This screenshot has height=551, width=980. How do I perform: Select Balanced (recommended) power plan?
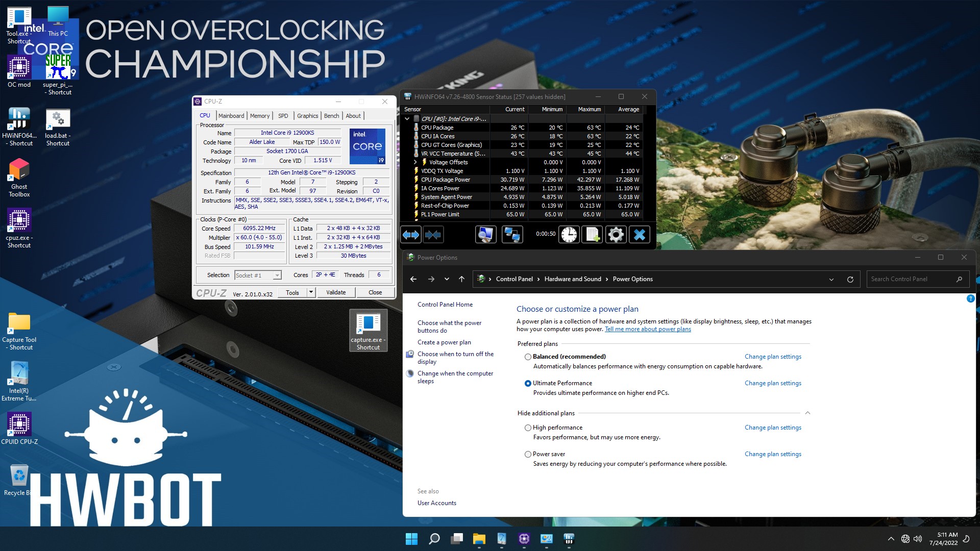pos(528,357)
